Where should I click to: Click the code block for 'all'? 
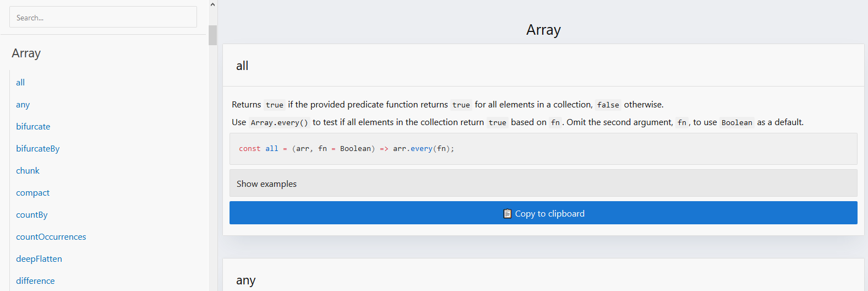click(x=543, y=149)
